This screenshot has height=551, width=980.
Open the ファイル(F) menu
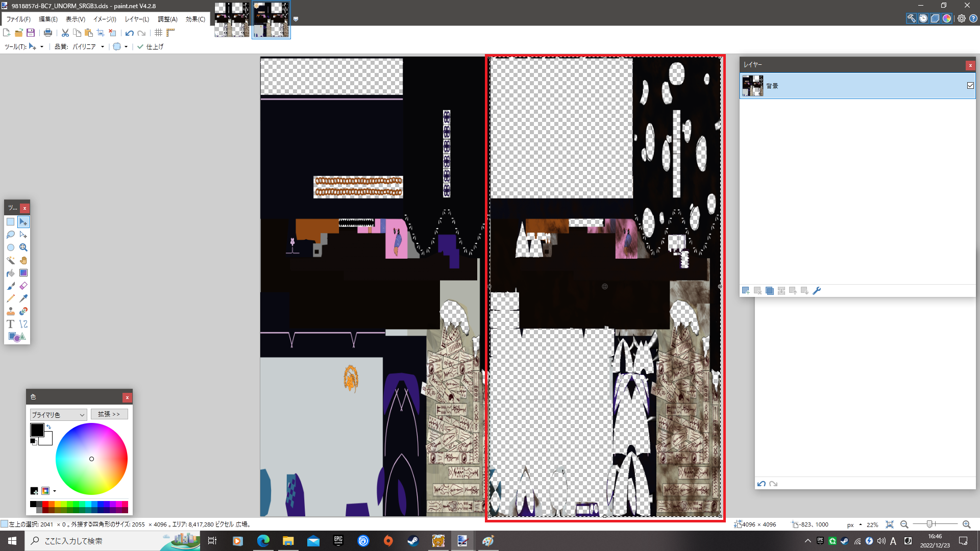click(18, 19)
